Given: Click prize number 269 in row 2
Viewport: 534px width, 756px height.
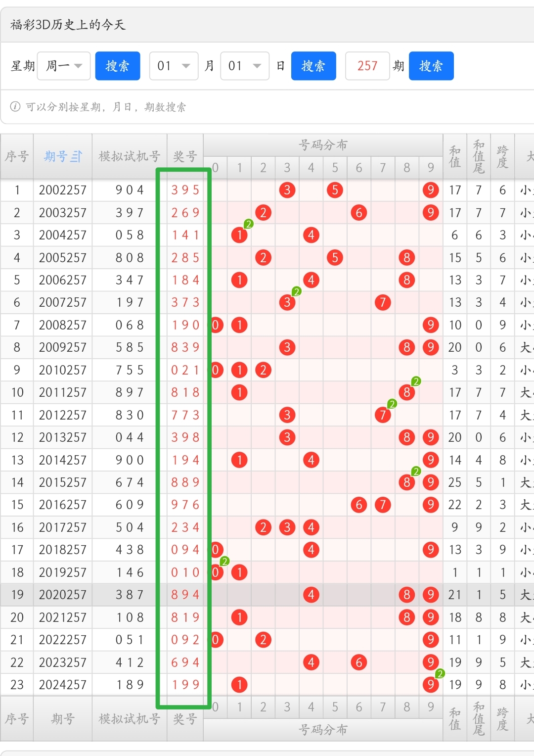Looking at the screenshot, I should (x=185, y=213).
